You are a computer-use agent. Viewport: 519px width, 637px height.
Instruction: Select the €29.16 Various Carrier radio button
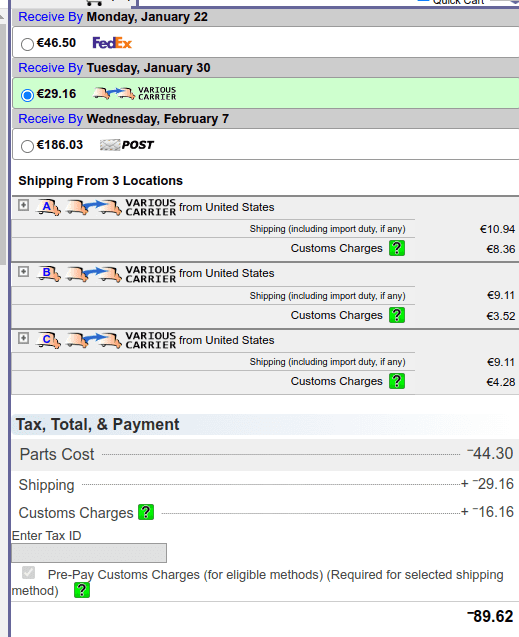click(27, 95)
